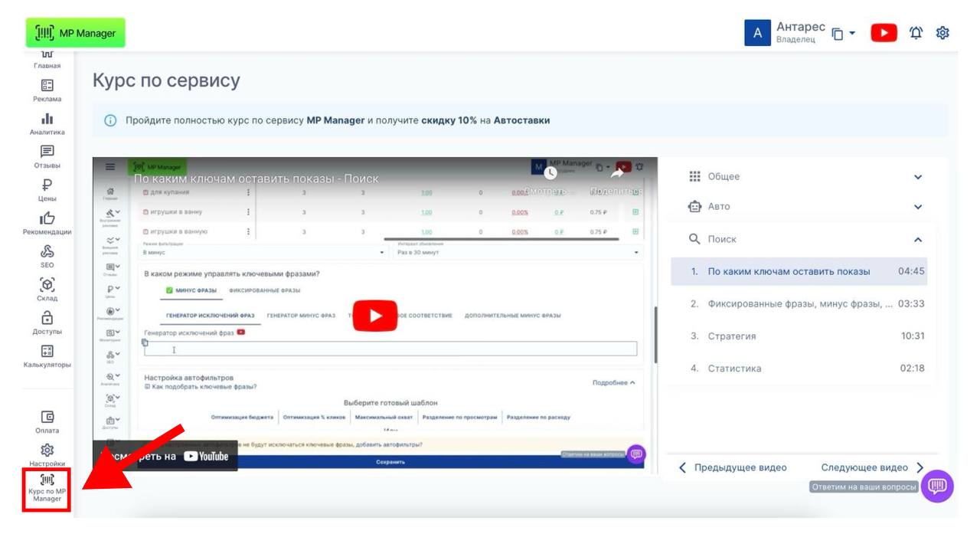The height and width of the screenshot is (534, 980).
Task: Open the chat support bubble
Action: [937, 486]
